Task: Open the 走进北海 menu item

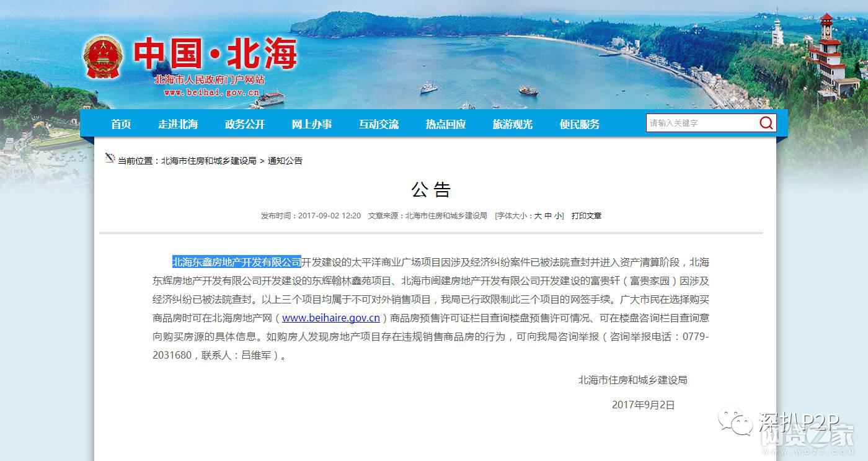Action: [178, 123]
